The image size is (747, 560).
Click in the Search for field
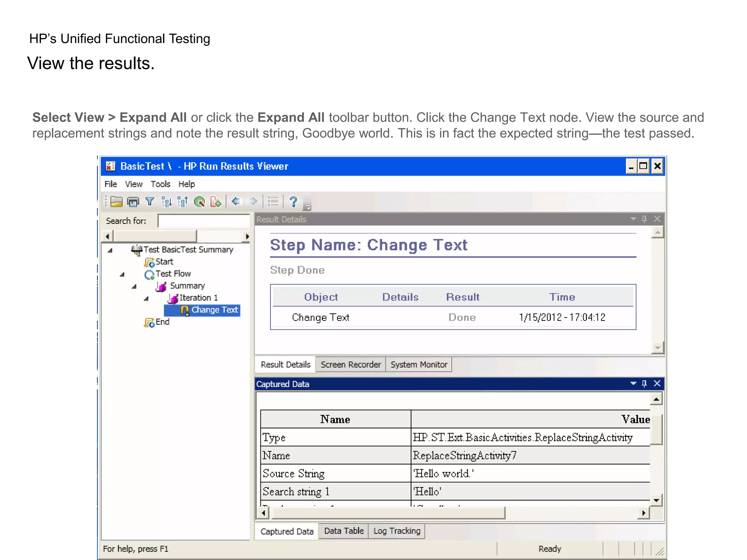tap(204, 221)
